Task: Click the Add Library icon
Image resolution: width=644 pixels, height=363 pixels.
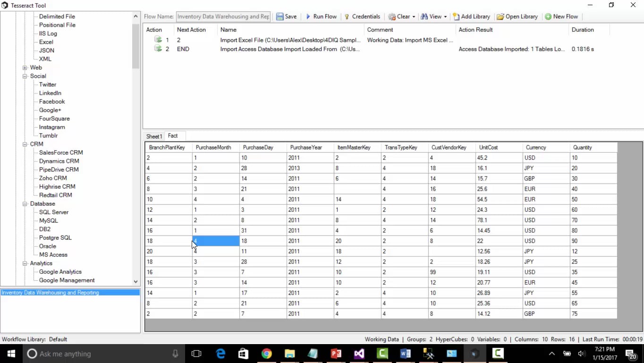Action: pos(456,17)
